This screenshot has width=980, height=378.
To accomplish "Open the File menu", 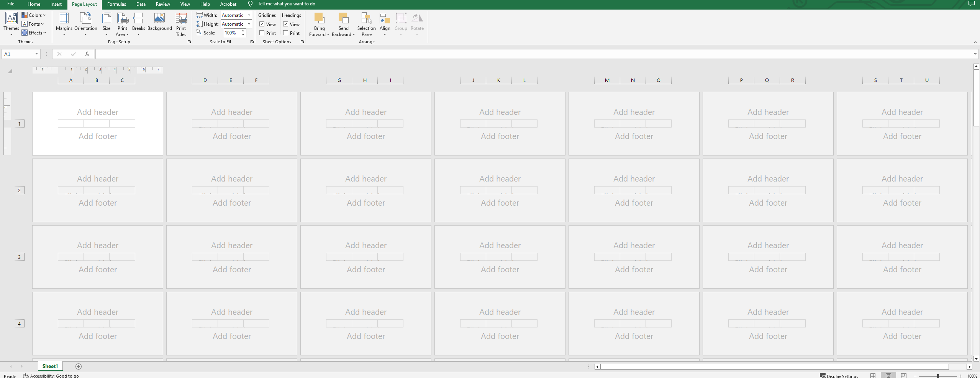I will [11, 4].
